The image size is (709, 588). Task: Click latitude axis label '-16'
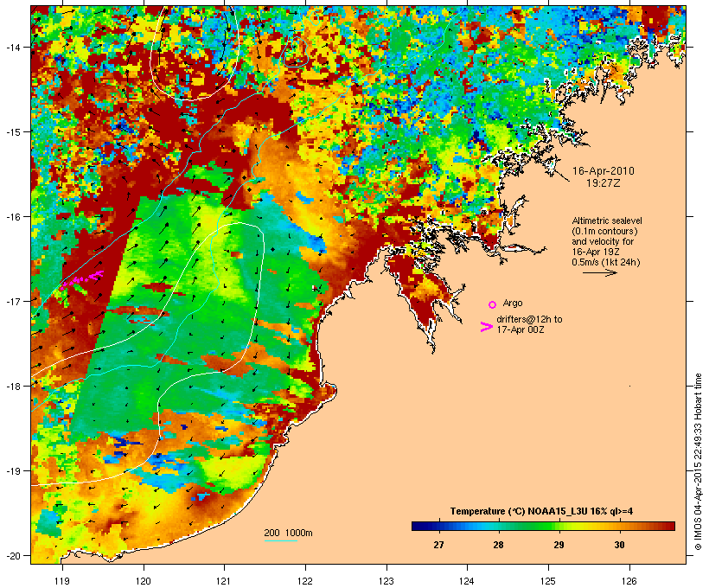coord(12,217)
